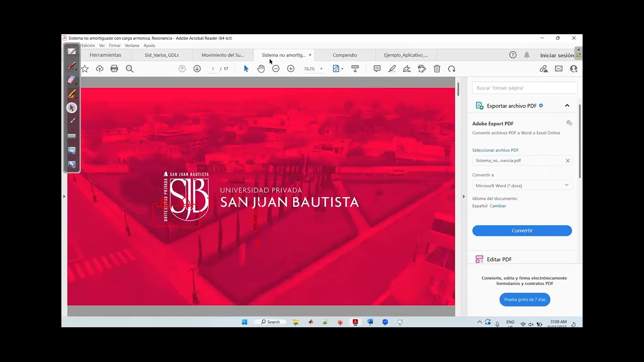Collapse the right tools pane arrow

click(x=463, y=197)
